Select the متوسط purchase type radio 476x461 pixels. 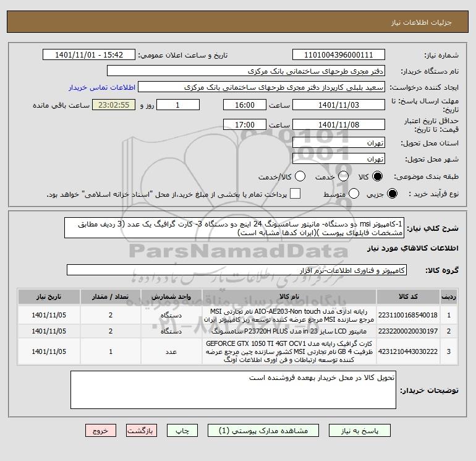(x=354, y=194)
